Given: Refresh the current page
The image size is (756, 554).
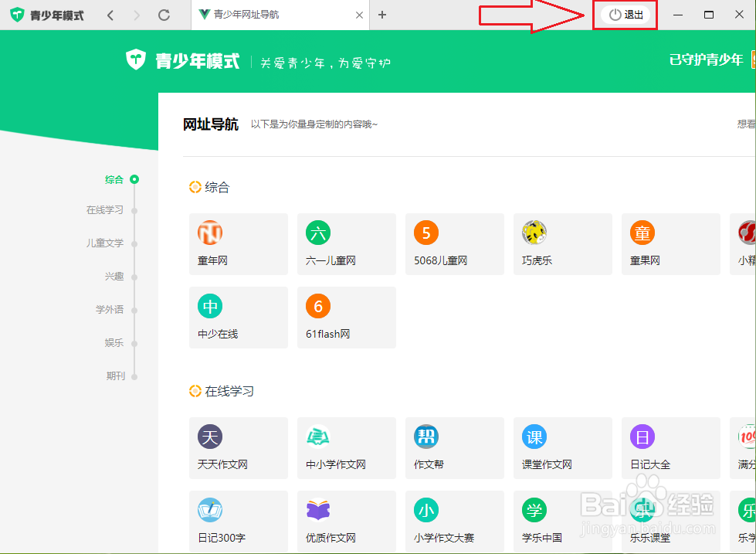Looking at the screenshot, I should coord(164,14).
